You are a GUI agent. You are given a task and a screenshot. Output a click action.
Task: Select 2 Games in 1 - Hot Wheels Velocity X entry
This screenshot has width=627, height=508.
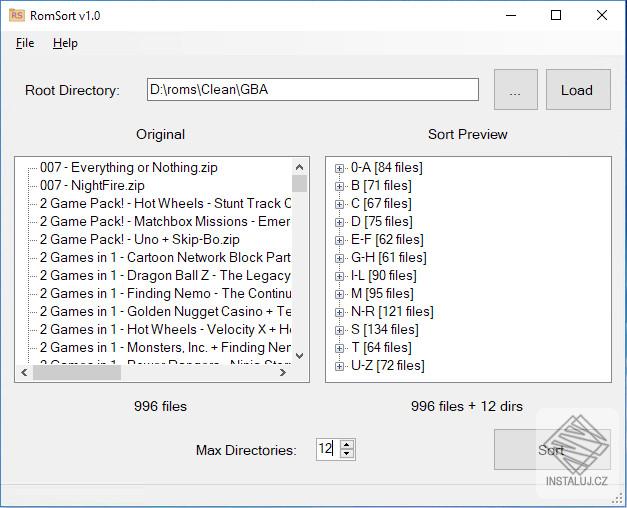pos(165,329)
